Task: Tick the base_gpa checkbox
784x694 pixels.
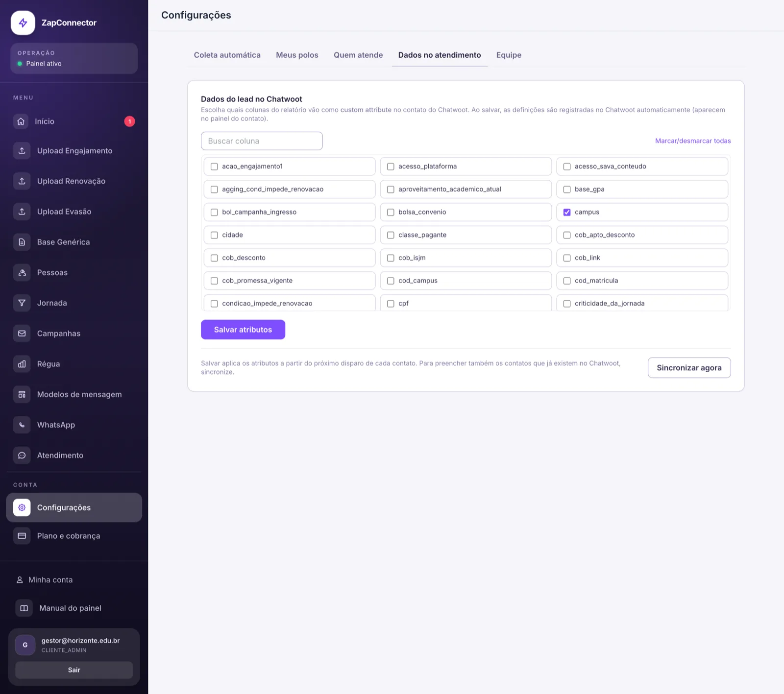Action: click(567, 190)
